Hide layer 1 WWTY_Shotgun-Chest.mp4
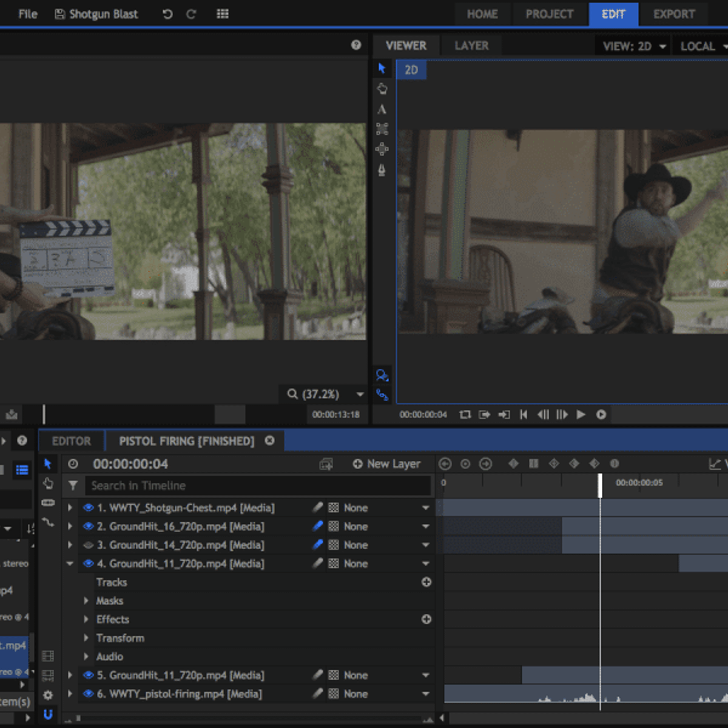Viewport: 728px width, 728px height. [x=88, y=508]
